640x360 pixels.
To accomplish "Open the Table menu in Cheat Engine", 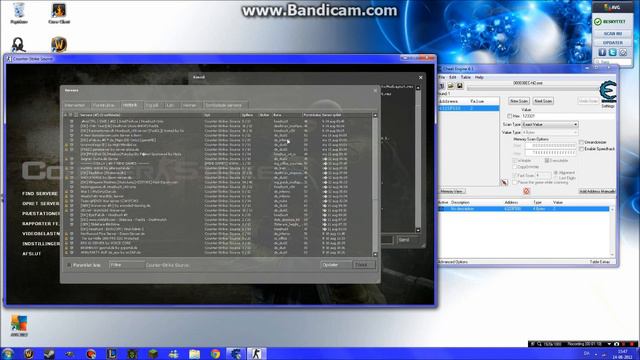I will (x=465, y=77).
